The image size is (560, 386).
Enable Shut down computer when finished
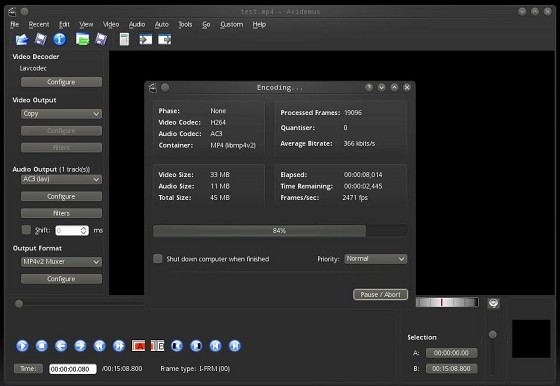click(158, 259)
